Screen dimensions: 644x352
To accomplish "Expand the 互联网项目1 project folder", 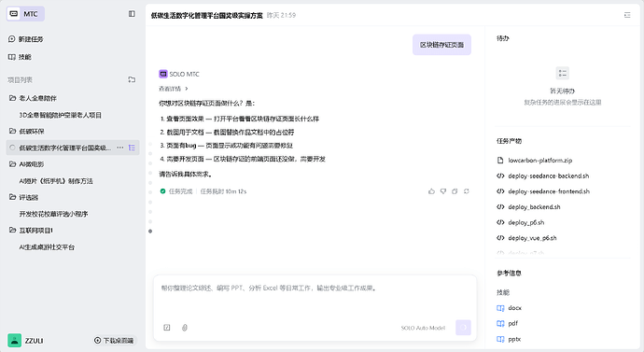I will (x=31, y=230).
